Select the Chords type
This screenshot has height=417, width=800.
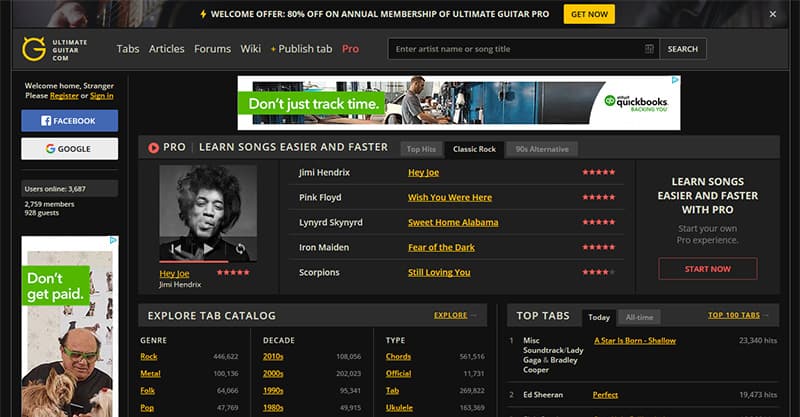398,357
